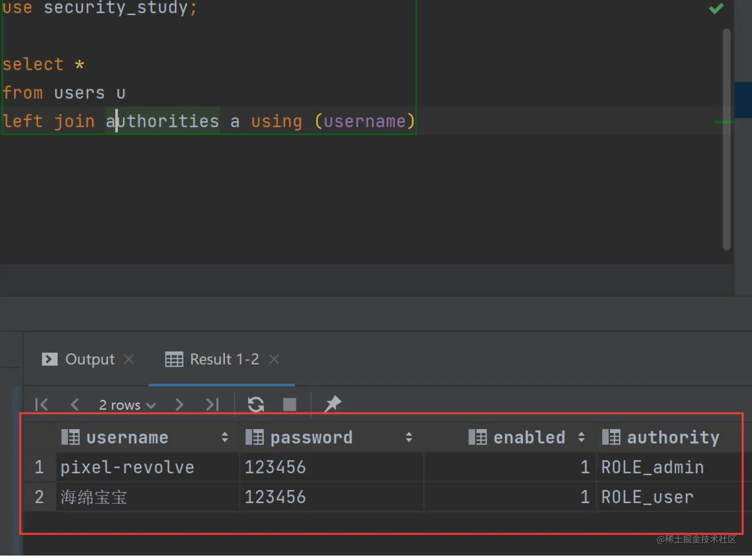Click the green checkmark inspection icon

(716, 8)
